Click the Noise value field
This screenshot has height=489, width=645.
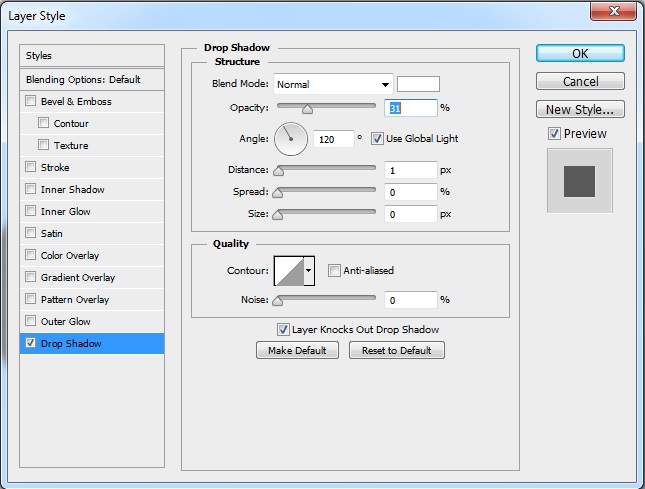411,300
